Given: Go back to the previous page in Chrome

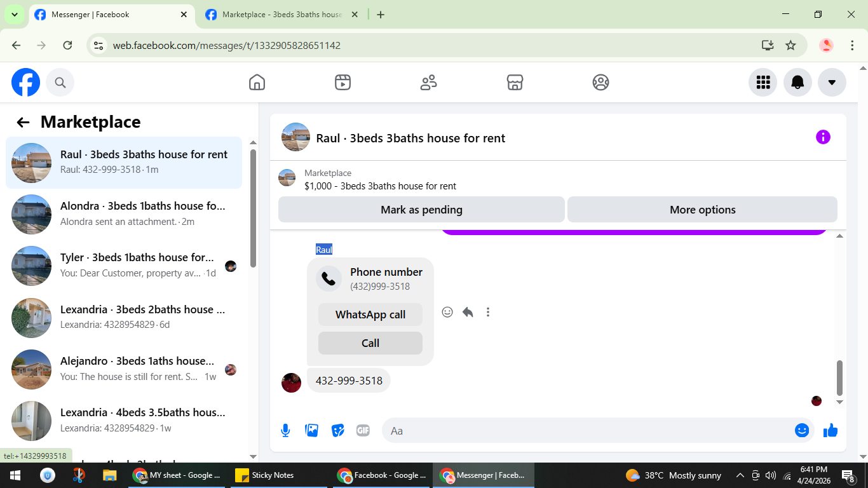Looking at the screenshot, I should [x=17, y=45].
